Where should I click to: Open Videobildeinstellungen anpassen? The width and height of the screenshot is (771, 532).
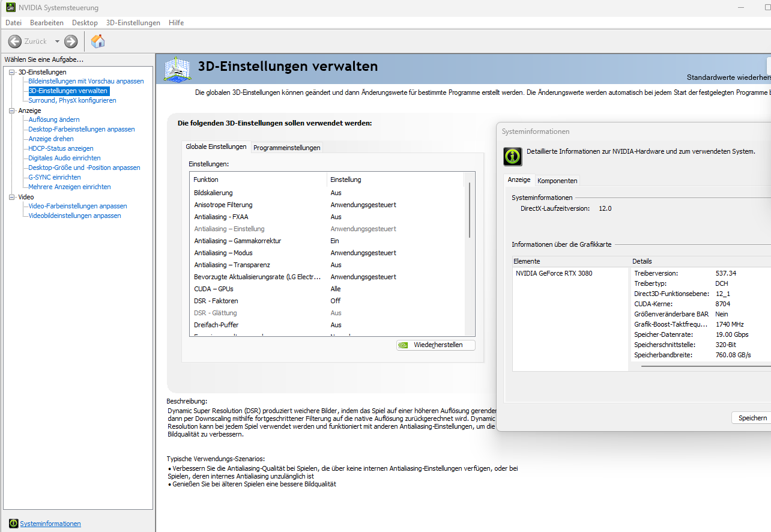74,216
